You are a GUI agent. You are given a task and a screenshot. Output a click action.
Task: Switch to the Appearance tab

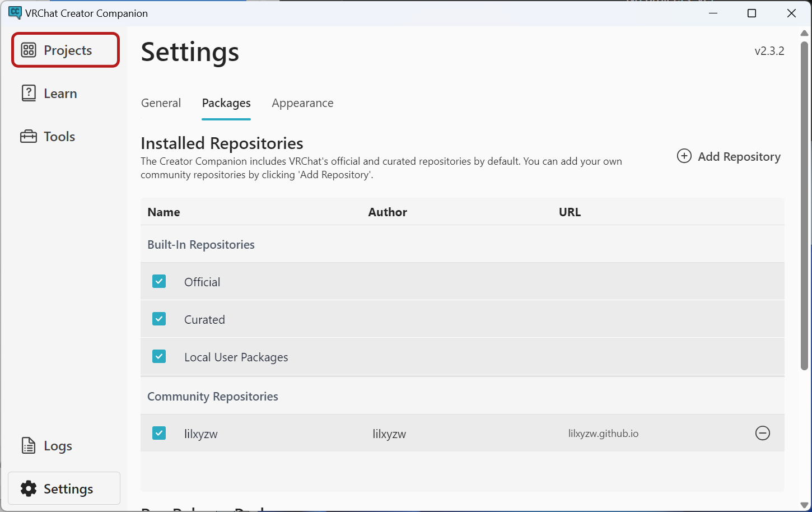point(302,103)
